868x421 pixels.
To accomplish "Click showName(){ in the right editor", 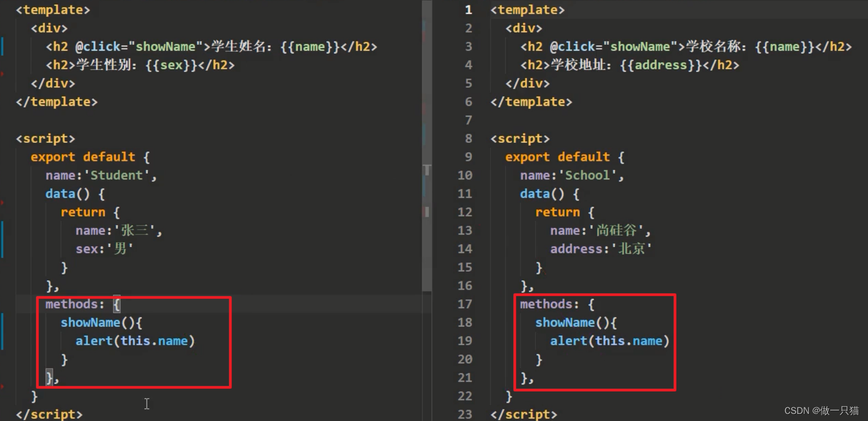I will (x=576, y=323).
